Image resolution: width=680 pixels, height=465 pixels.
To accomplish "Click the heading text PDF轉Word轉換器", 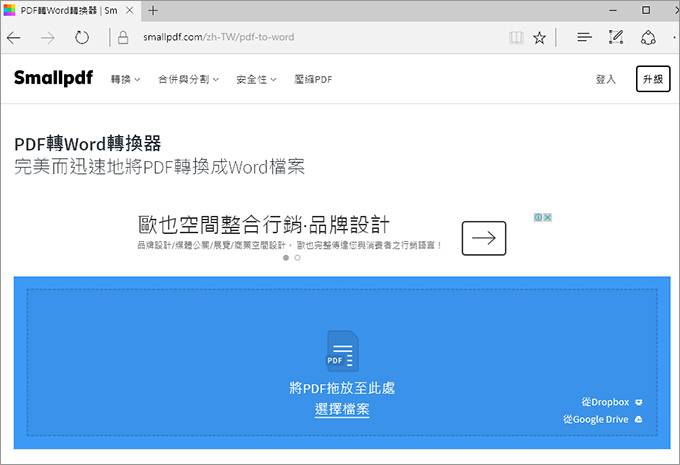I will pos(88,144).
